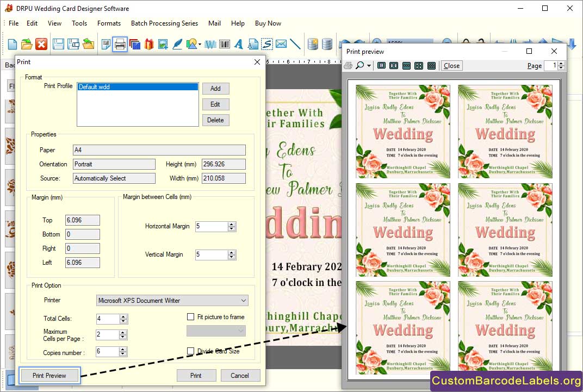Image resolution: width=583 pixels, height=392 pixels.
Task: Click the Cancel button in Print dialog
Action: [x=240, y=376]
